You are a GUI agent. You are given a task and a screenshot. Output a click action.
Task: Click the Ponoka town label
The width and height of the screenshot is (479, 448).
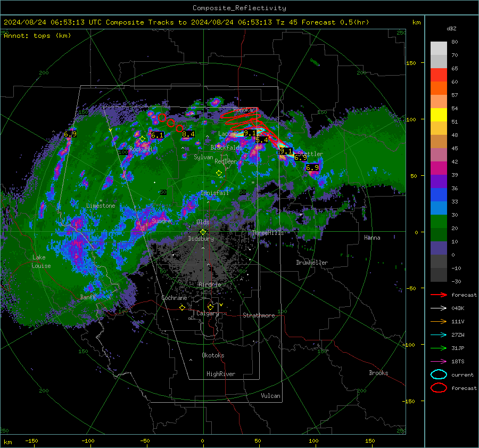[243, 110]
